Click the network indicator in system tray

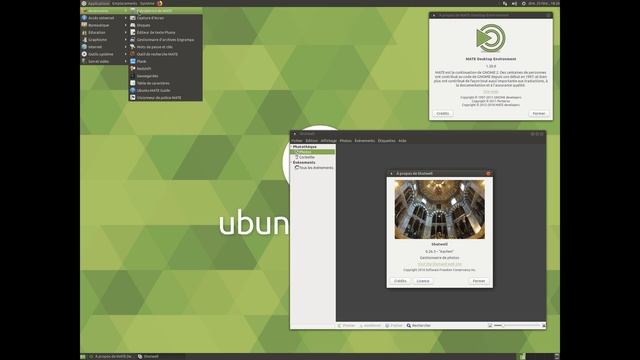pyautogui.click(x=505, y=3)
